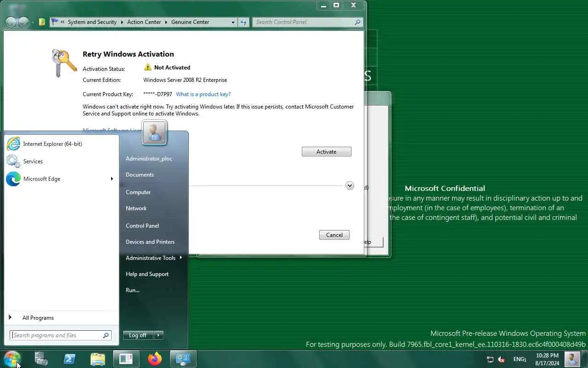Open the address bar history dropdown

pyautogui.click(x=233, y=22)
